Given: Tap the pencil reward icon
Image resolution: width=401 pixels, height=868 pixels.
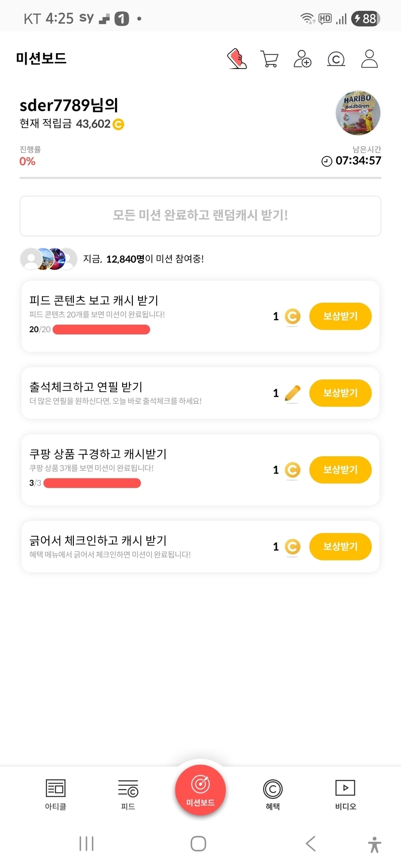Looking at the screenshot, I should click(x=292, y=393).
